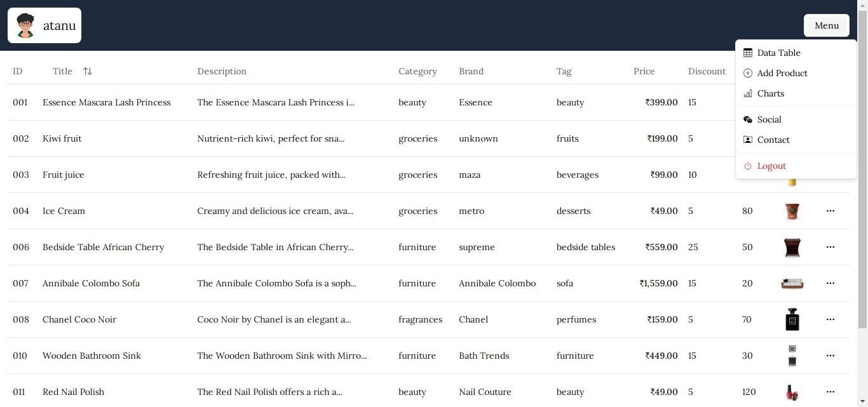Click the fragrances category cell
The height and width of the screenshot is (407, 868).
coord(421,319)
